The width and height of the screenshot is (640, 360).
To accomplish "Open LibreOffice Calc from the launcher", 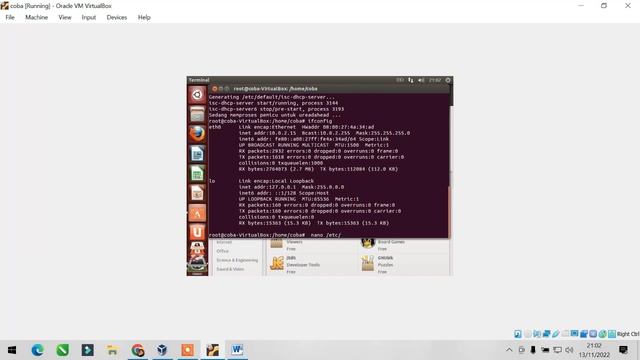I will tap(197, 173).
